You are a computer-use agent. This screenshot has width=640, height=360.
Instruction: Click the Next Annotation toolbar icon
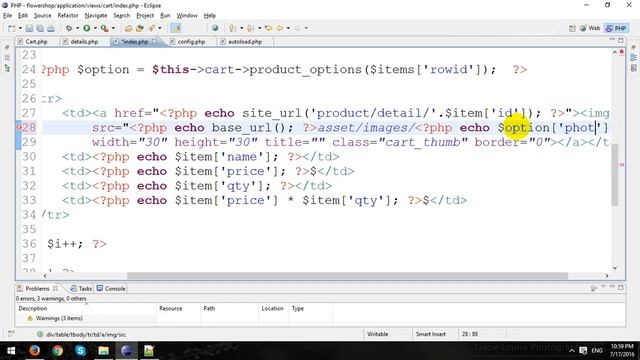pyautogui.click(x=233, y=28)
